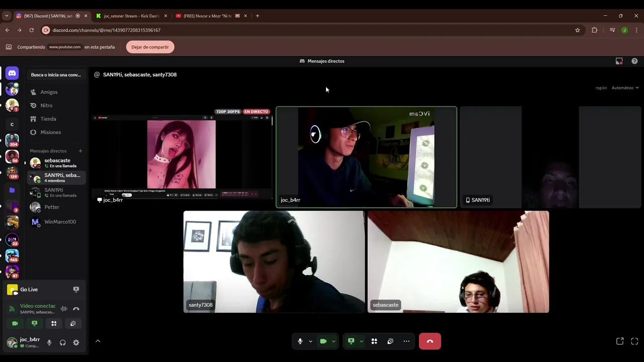The width and height of the screenshot is (644, 362).
Task: Open sebascaste direct message
Action: click(55, 163)
